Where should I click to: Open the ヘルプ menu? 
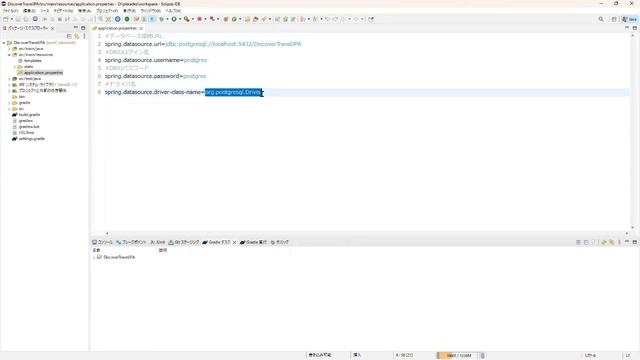click(173, 11)
